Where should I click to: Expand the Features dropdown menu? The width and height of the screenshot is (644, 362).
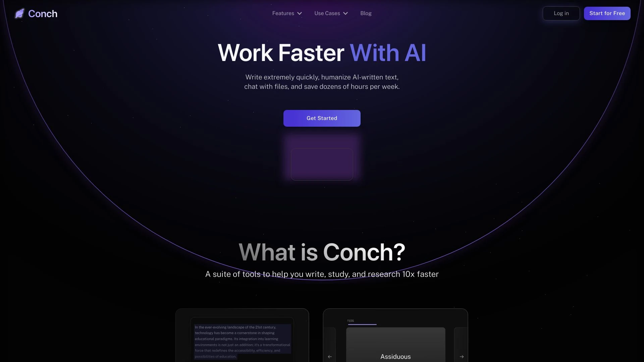pos(287,13)
